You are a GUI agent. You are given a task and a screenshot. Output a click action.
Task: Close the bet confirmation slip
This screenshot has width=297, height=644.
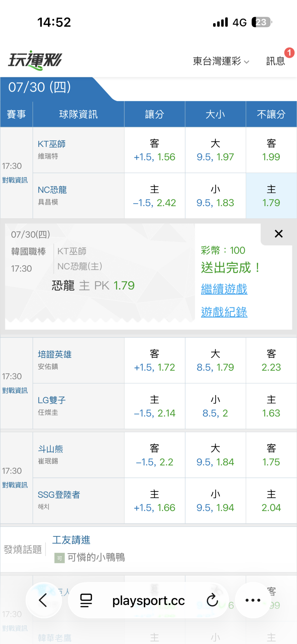279,234
